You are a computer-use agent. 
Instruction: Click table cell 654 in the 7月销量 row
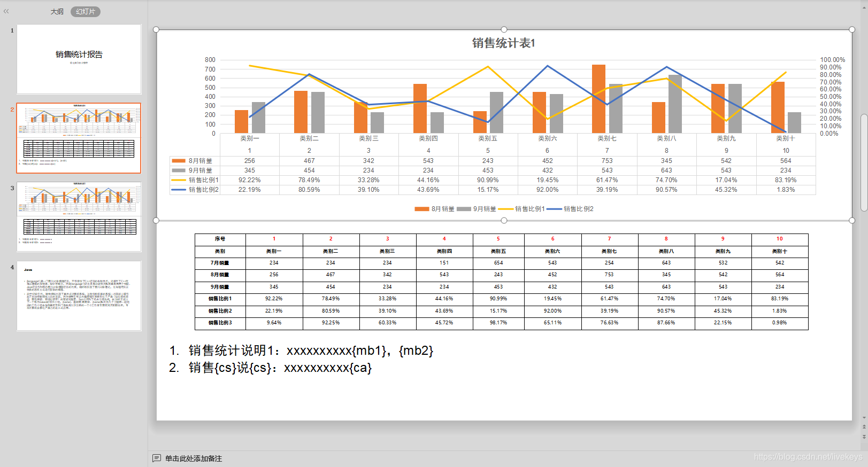point(498,263)
